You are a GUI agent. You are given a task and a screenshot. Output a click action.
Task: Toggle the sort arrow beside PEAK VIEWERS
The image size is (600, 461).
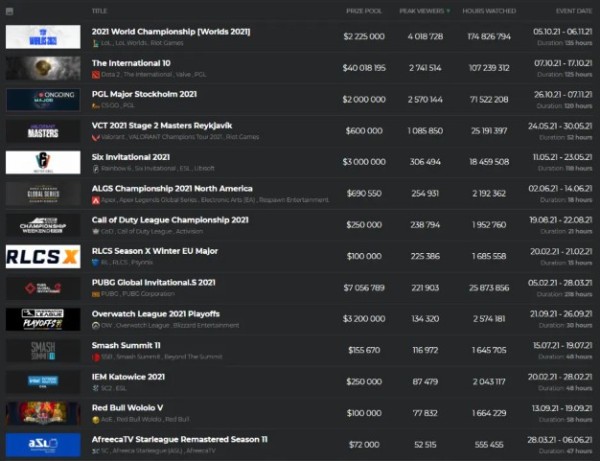click(x=448, y=11)
